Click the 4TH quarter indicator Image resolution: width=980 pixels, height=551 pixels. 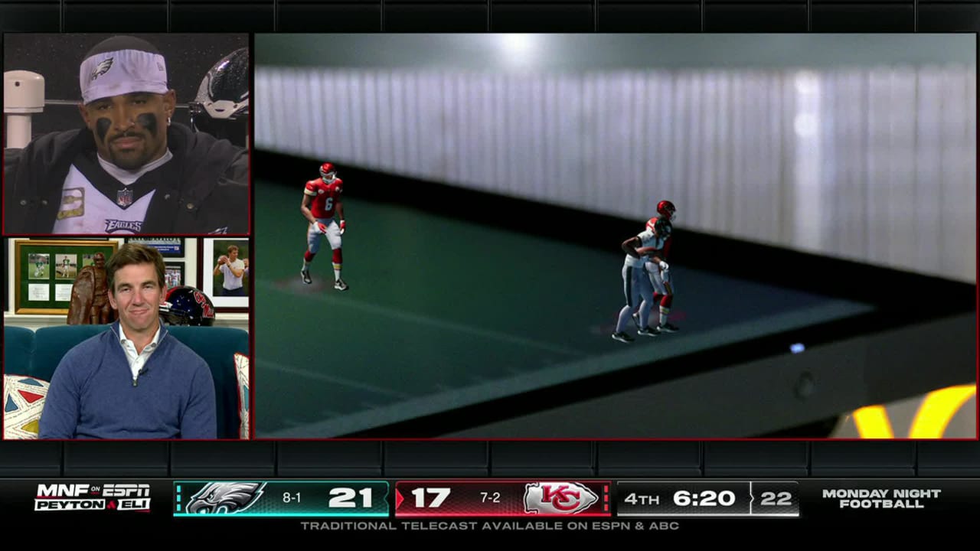pyautogui.click(x=642, y=499)
